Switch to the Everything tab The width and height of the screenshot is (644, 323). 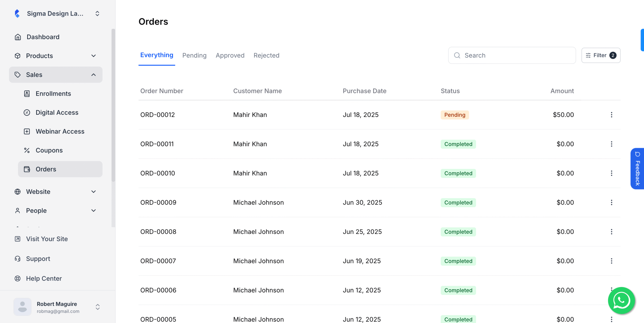[x=157, y=55]
